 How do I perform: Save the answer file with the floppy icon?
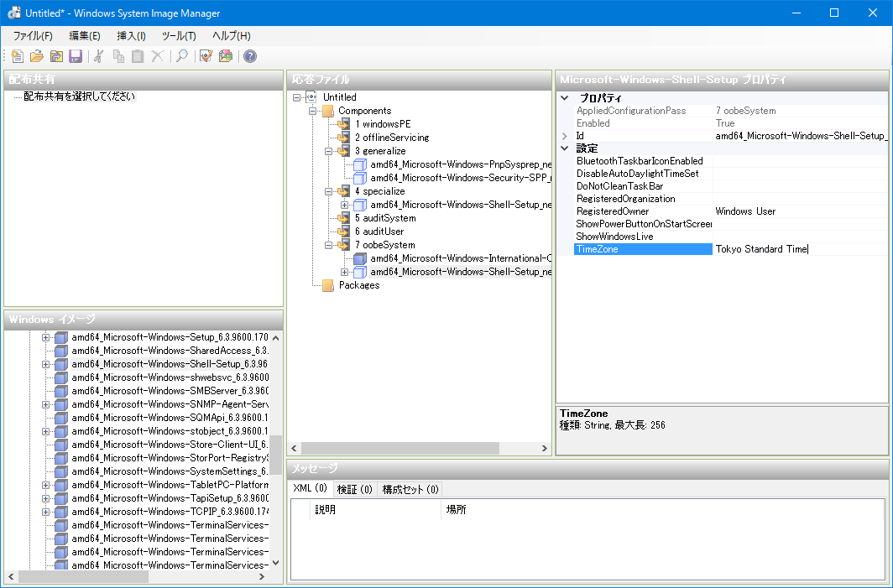click(76, 56)
